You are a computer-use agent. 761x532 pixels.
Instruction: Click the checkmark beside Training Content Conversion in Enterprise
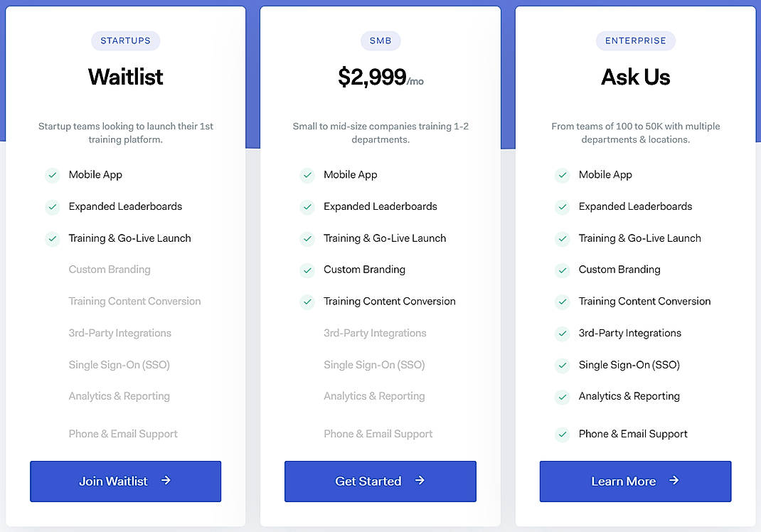[x=563, y=302]
